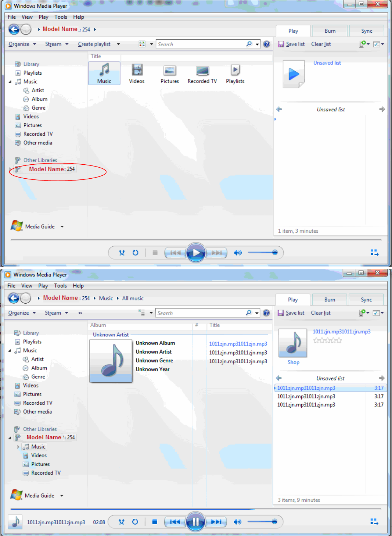This screenshot has height=536, width=392.
Task: Click the previous list arrow in the top window
Action: (279, 109)
